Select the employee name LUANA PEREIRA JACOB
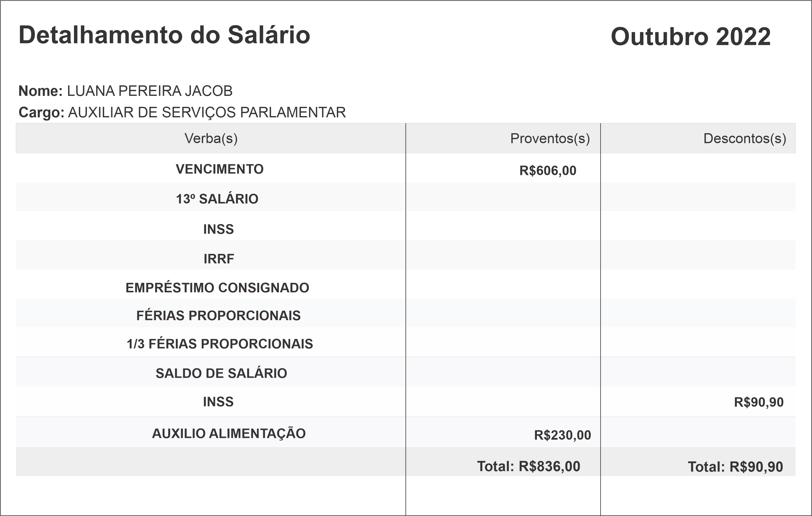Viewport: 812px width, 516px height. click(150, 91)
